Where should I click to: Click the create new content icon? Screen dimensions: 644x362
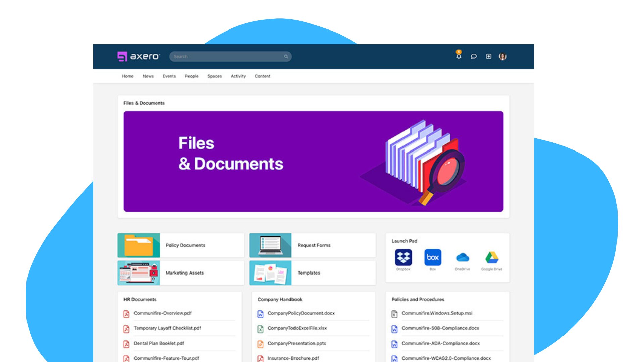[x=489, y=57]
